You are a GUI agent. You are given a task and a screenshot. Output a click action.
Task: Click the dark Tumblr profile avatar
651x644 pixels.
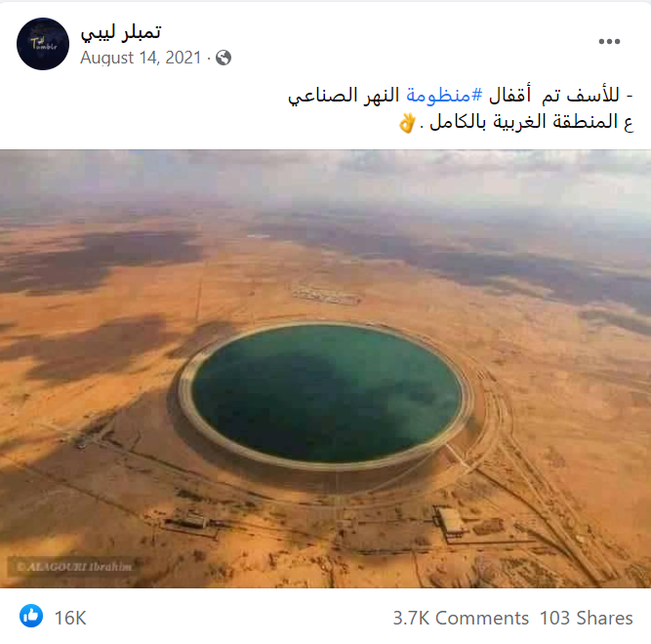(43, 44)
